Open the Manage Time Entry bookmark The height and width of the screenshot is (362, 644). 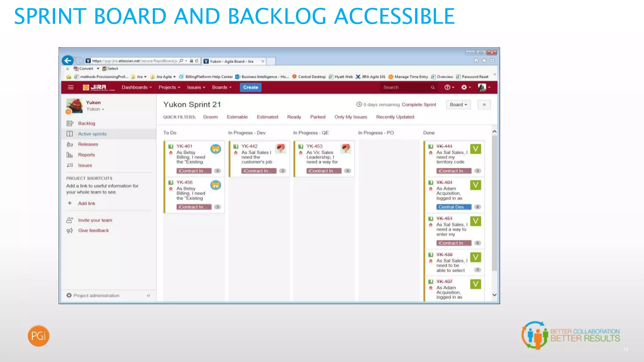pyautogui.click(x=408, y=77)
